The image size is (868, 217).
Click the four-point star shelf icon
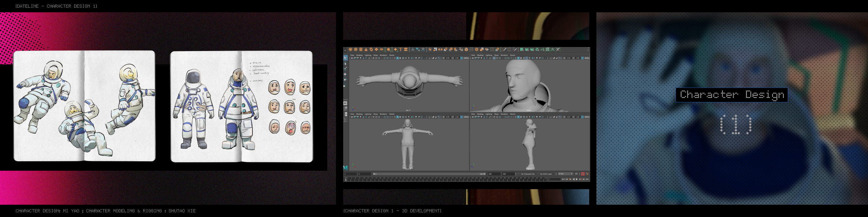395,49
